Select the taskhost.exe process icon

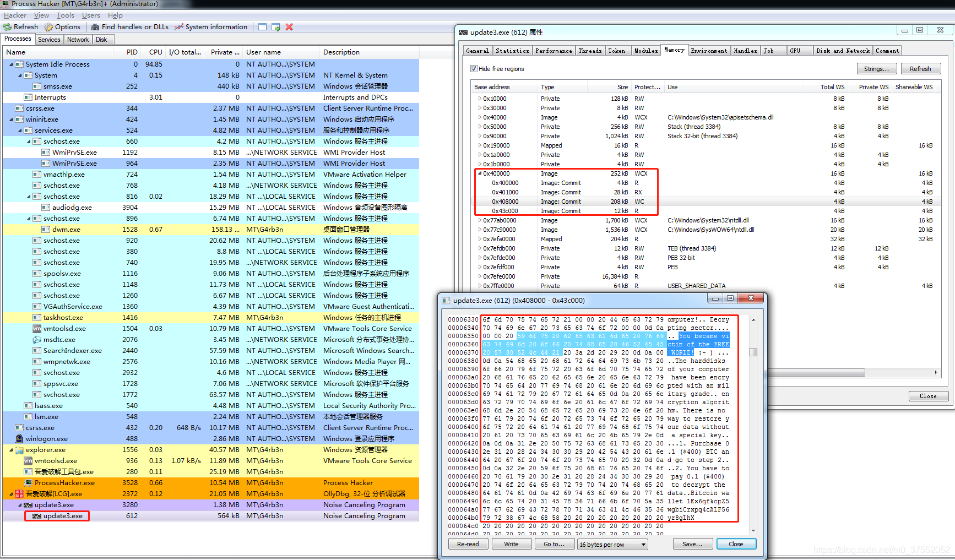point(37,318)
